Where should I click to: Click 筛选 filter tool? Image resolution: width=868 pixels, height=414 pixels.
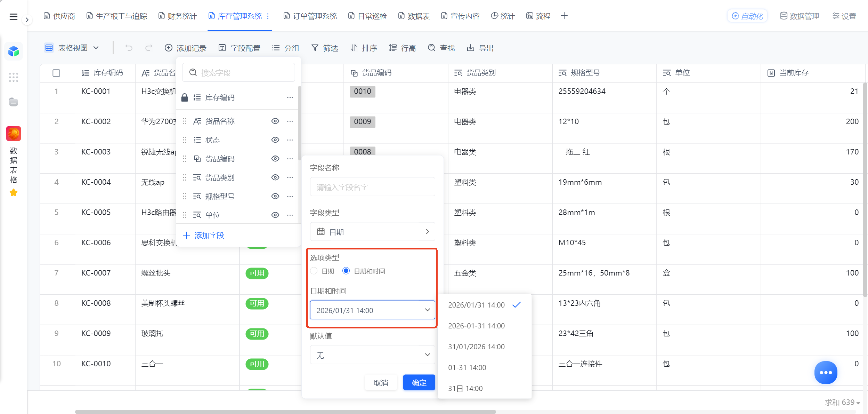click(x=325, y=48)
